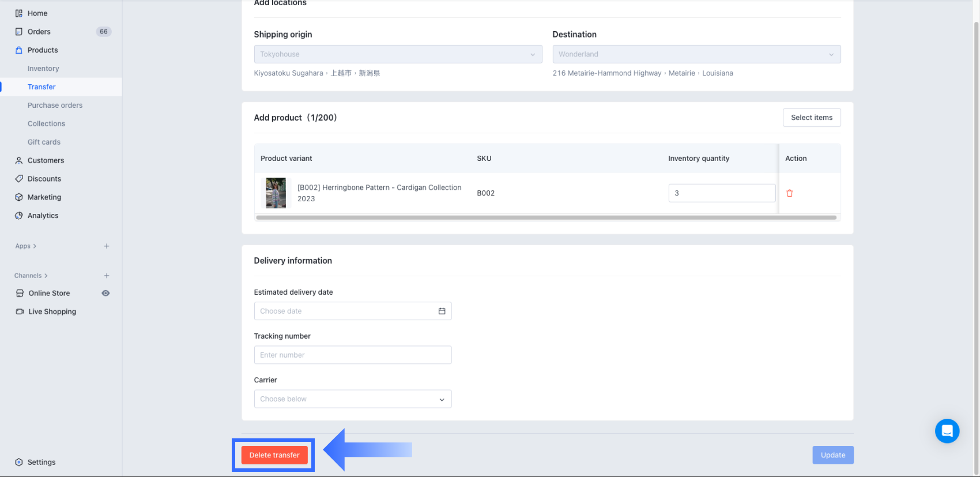The image size is (980, 477).
Task: Open the Carrier dropdown
Action: tap(353, 399)
